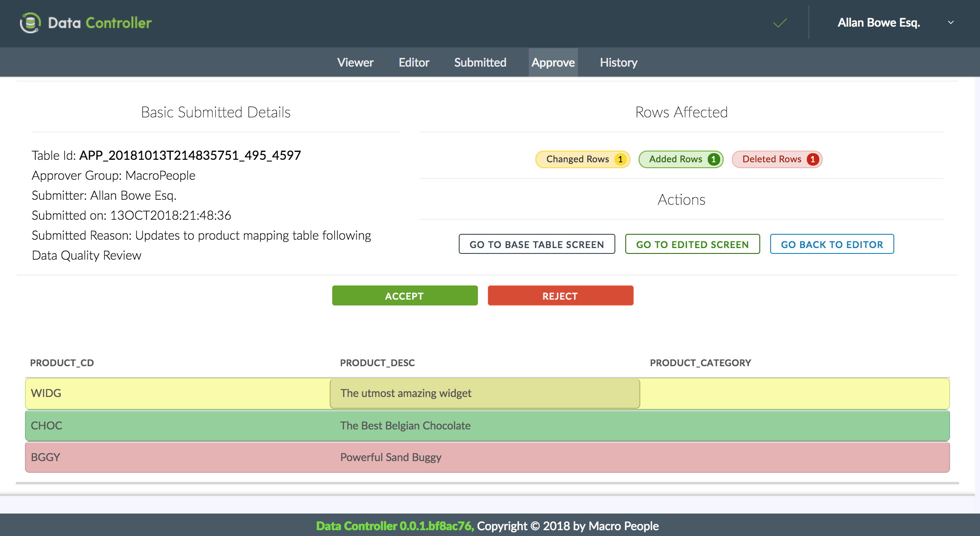This screenshot has width=980, height=536.
Task: Click the green checkmark status icon
Action: [780, 23]
